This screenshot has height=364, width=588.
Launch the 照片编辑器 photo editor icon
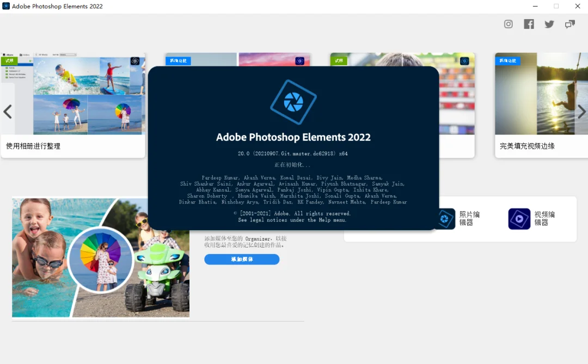(x=444, y=219)
